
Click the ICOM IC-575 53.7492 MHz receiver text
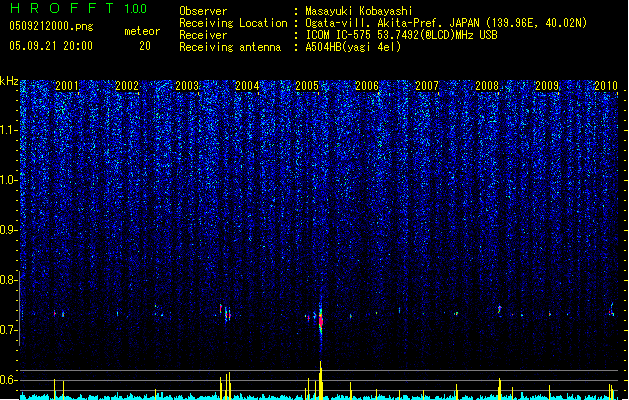pos(402,35)
